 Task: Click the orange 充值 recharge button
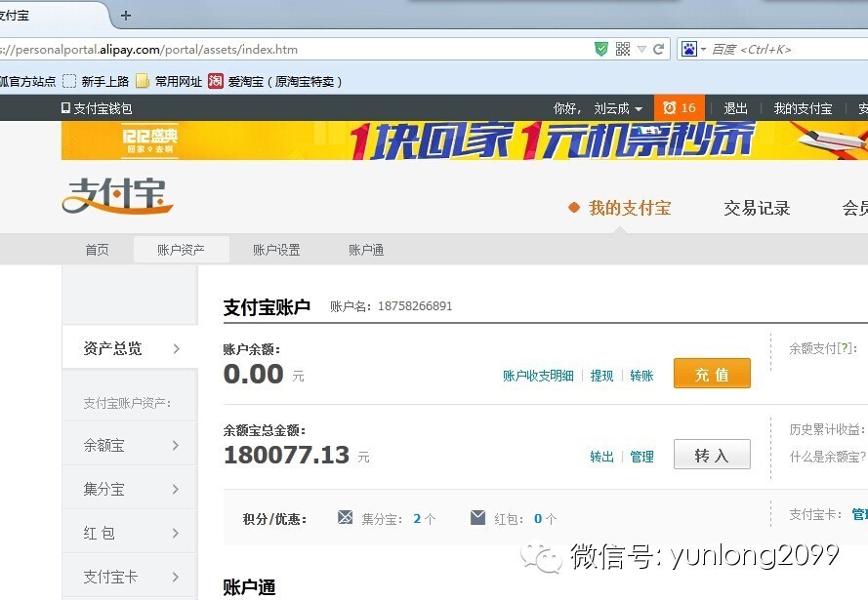(x=712, y=373)
